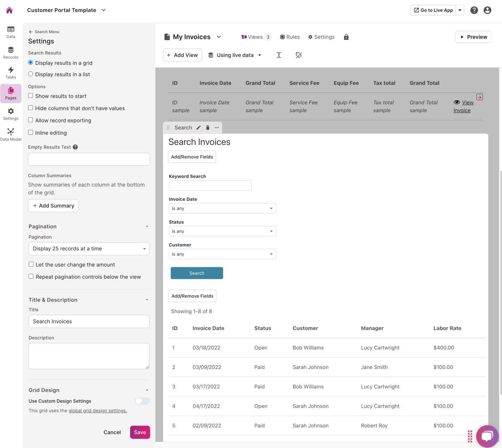502x448 pixels.
Task: Open the chat bubble in the corner
Action: (487, 436)
